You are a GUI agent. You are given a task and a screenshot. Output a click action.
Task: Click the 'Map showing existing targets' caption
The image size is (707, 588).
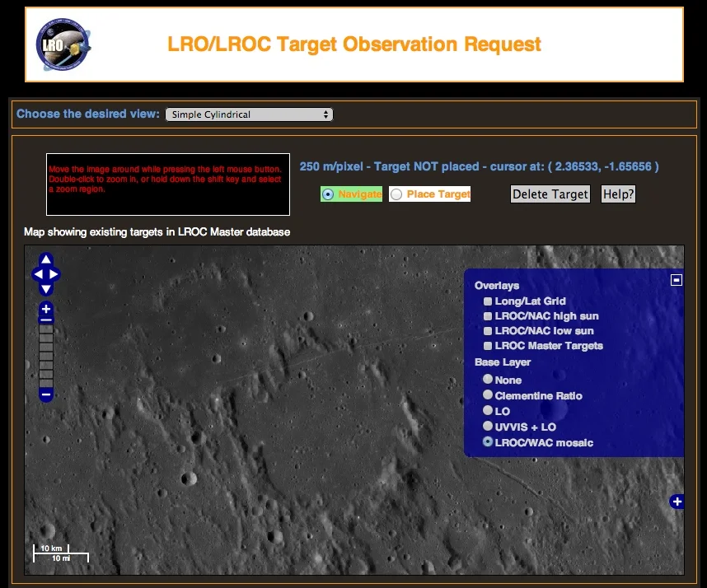click(157, 232)
